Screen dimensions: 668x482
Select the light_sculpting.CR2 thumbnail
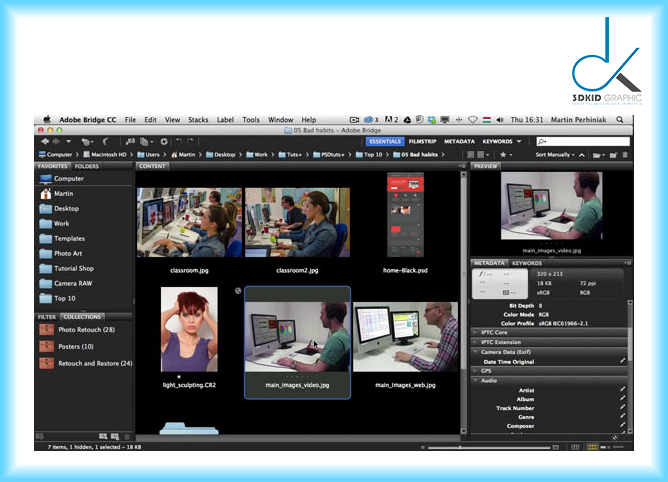point(189,329)
